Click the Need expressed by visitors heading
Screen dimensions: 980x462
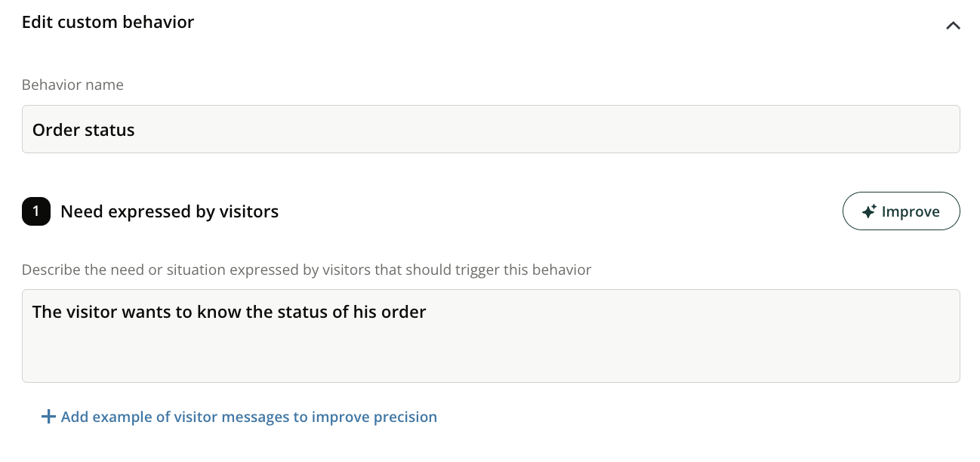170,212
